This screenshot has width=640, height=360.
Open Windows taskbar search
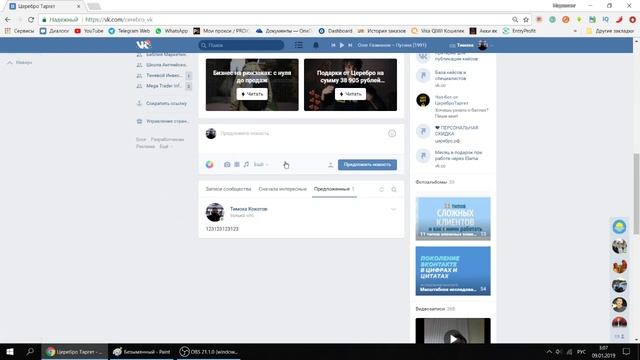pyautogui.click(x=30, y=351)
